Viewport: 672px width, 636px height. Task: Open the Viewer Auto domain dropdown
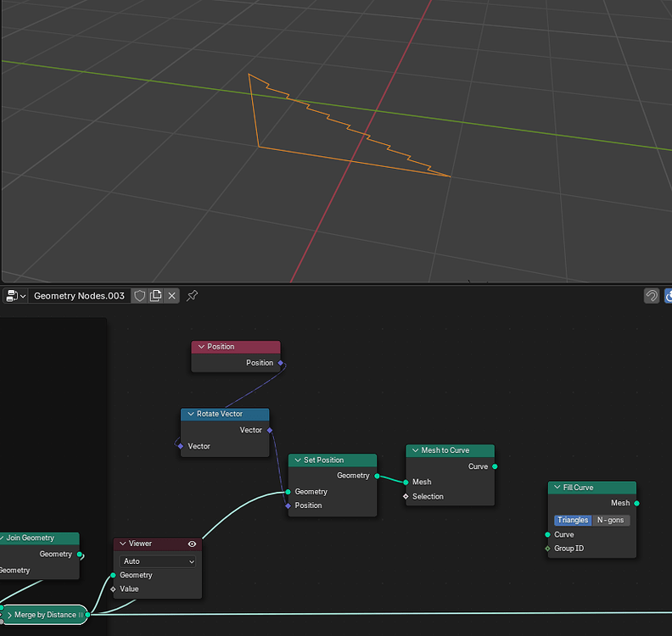(157, 561)
